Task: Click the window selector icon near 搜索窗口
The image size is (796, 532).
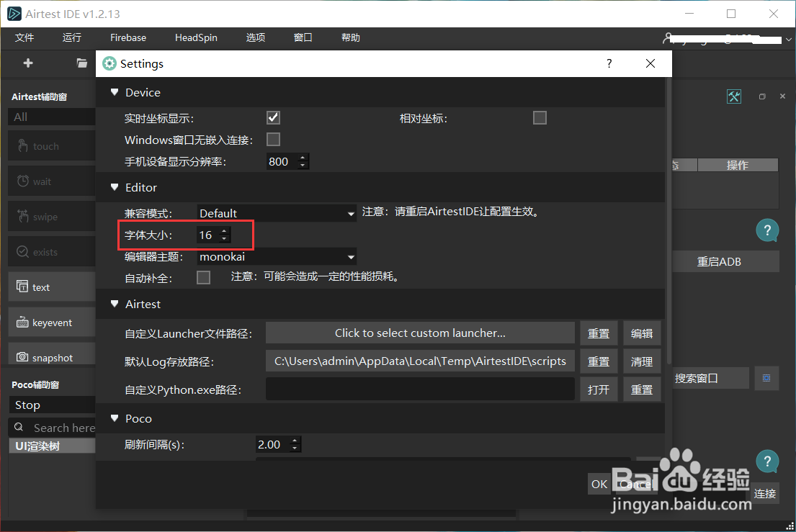Action: (766, 378)
